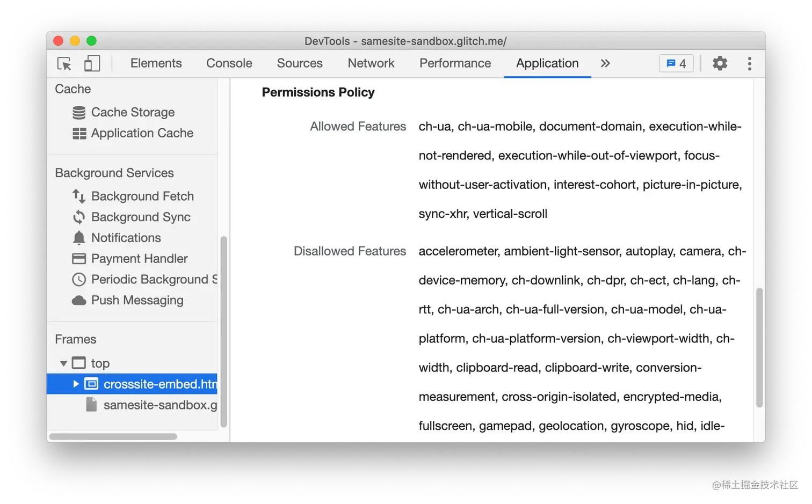Viewport: 812px width, 504px height.
Task: Select the crosssite-embed.html frame row
Action: click(132, 384)
